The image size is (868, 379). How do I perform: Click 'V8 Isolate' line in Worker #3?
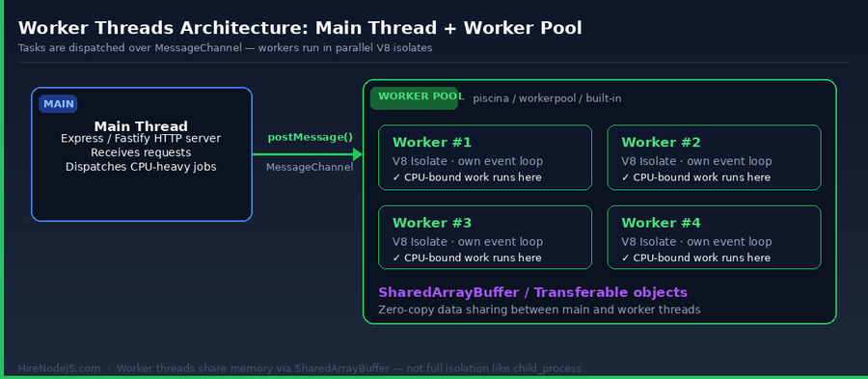pos(468,242)
